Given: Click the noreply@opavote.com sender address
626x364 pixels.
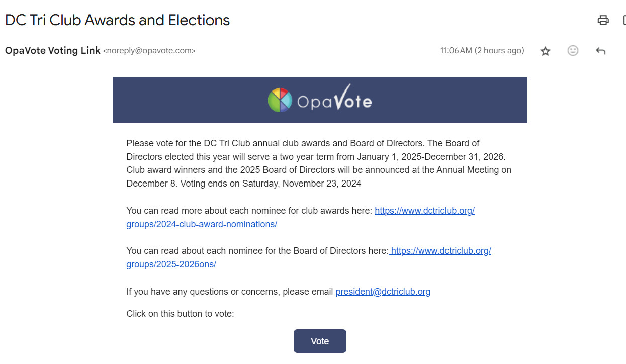Looking at the screenshot, I should pyautogui.click(x=149, y=51).
